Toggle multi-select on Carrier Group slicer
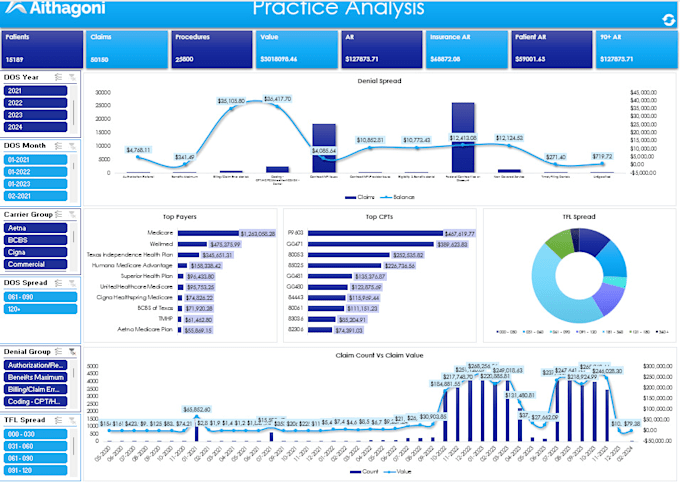 [x=59, y=214]
